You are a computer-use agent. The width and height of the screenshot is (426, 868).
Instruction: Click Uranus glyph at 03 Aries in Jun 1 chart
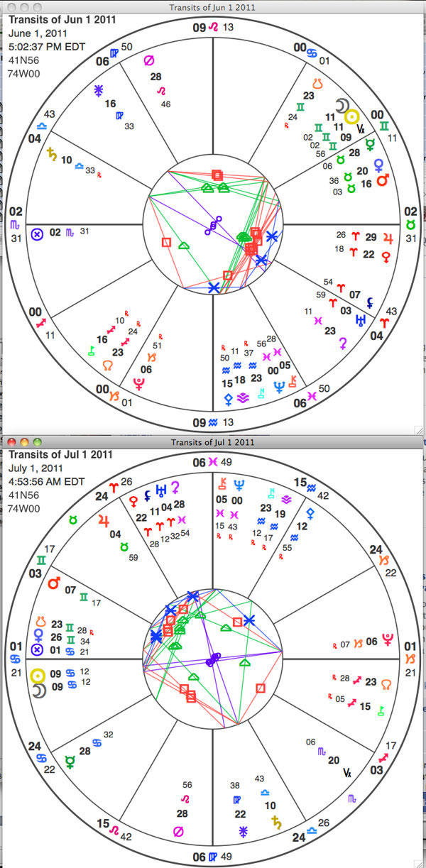click(x=361, y=320)
